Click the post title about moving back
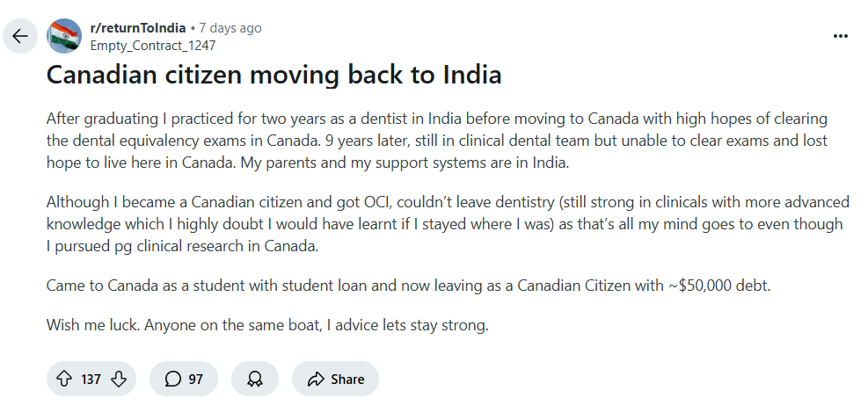Image resolution: width=868 pixels, height=405 pixels. coord(274,75)
